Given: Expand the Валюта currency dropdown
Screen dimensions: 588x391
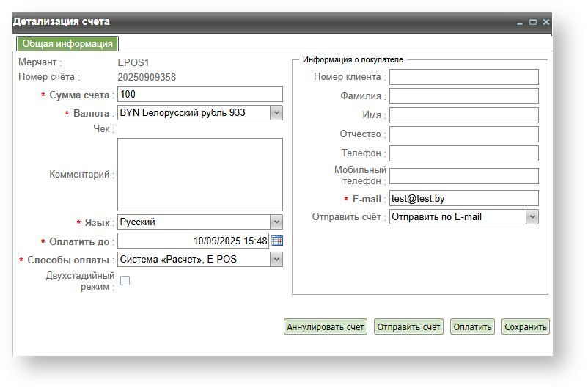Looking at the screenshot, I should click(276, 113).
